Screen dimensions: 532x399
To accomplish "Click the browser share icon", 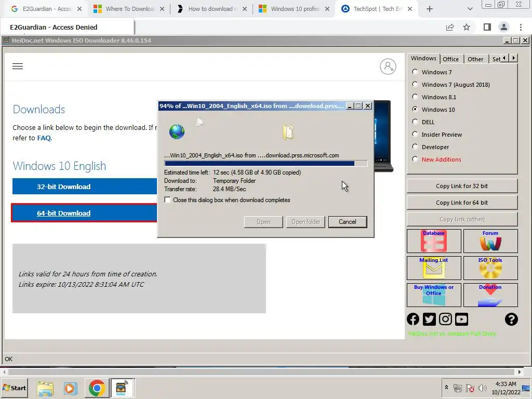I will (450, 27).
